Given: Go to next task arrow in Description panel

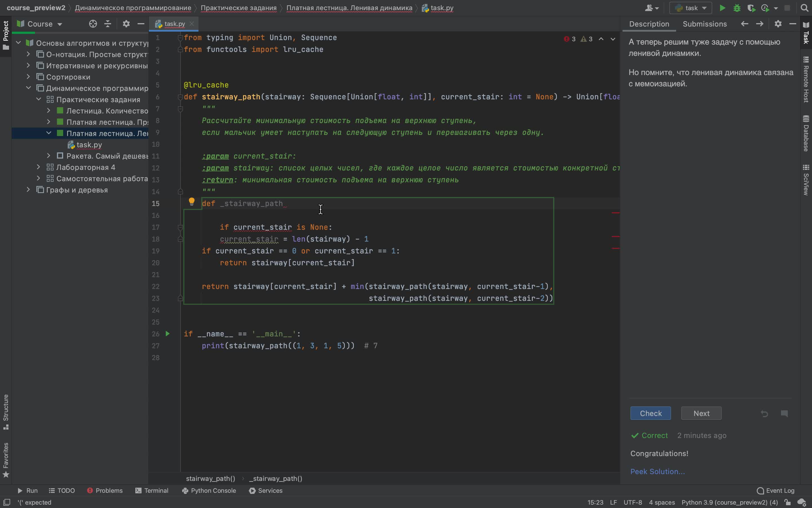Looking at the screenshot, I should click(760, 24).
